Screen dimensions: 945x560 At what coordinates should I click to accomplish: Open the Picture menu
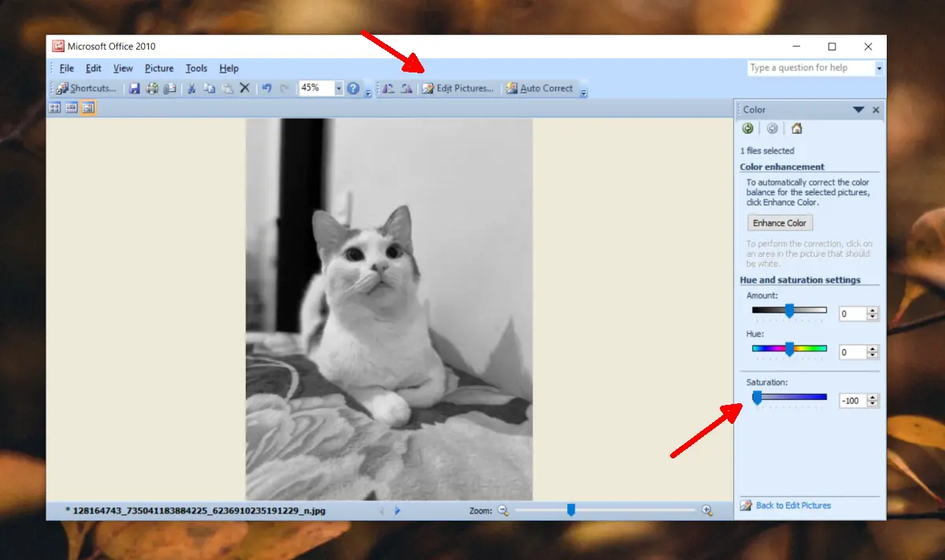pos(159,69)
